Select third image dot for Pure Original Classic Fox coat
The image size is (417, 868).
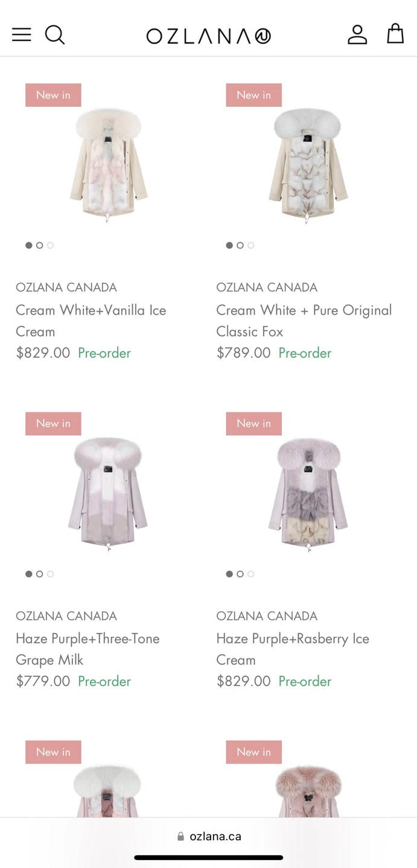[251, 245]
